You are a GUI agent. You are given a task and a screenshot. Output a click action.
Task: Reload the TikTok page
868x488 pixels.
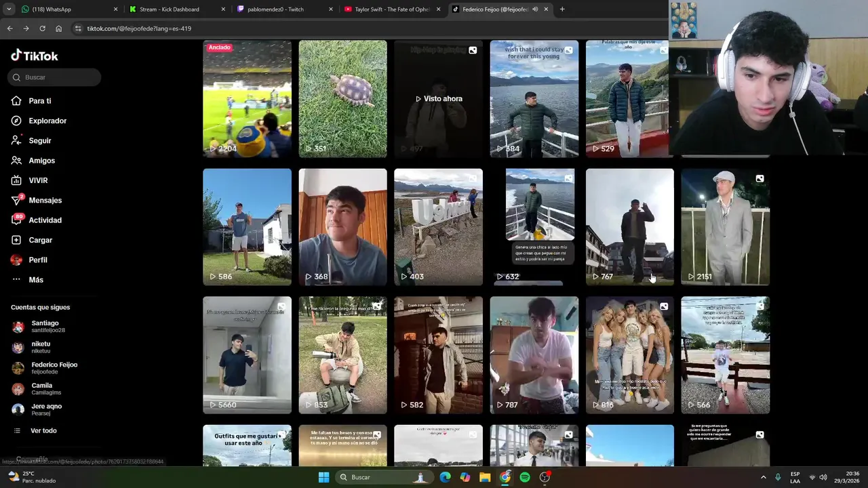(x=42, y=28)
